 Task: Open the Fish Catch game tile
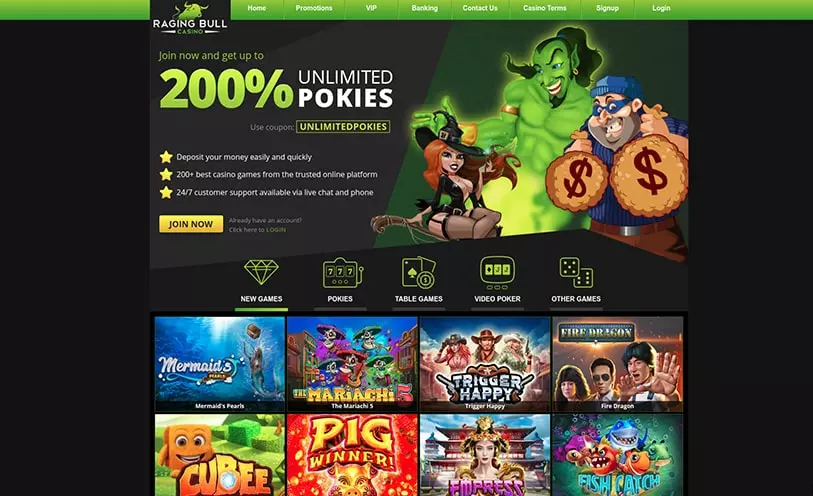(x=618, y=455)
